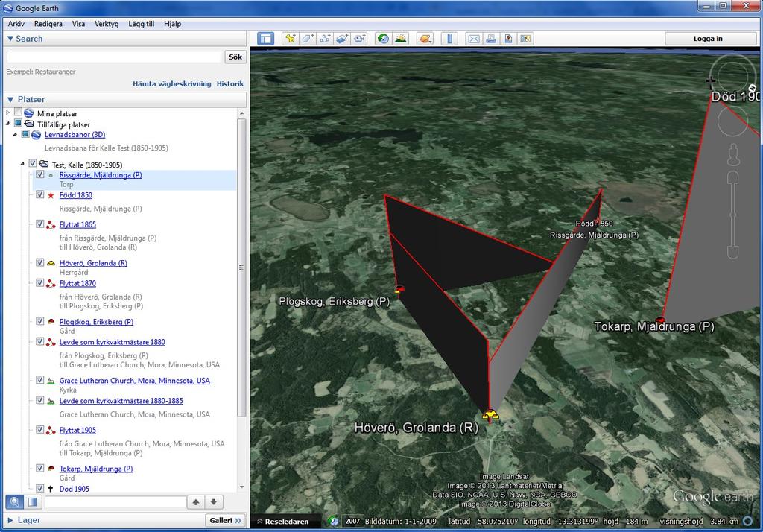Move selected place down with arrow button
The image size is (763, 532).
point(214,501)
